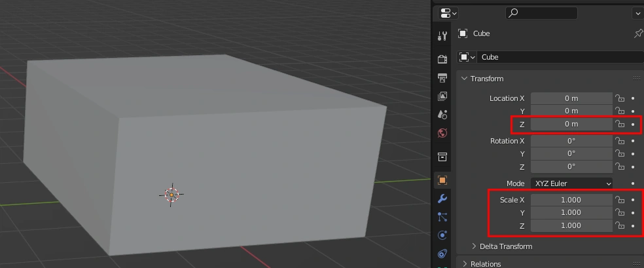
Task: Open the properties options dropdown at top right
Action: pyautogui.click(x=638, y=13)
